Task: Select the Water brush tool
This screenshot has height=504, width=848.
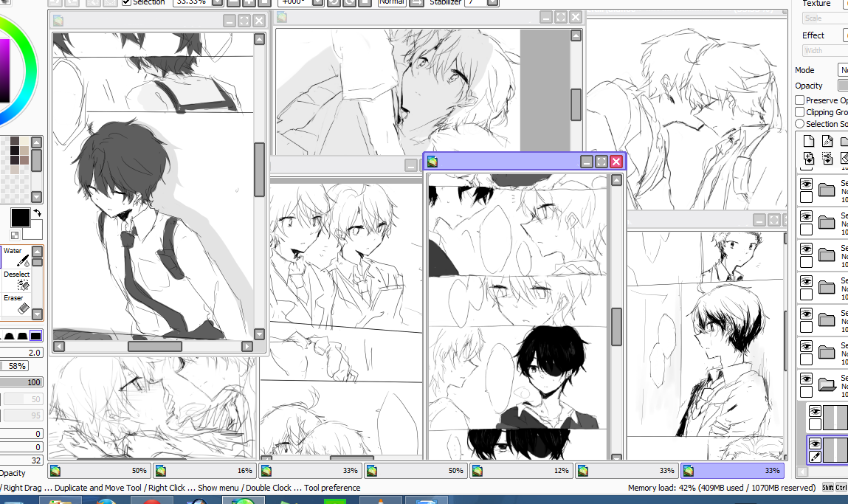Action: click(16, 256)
